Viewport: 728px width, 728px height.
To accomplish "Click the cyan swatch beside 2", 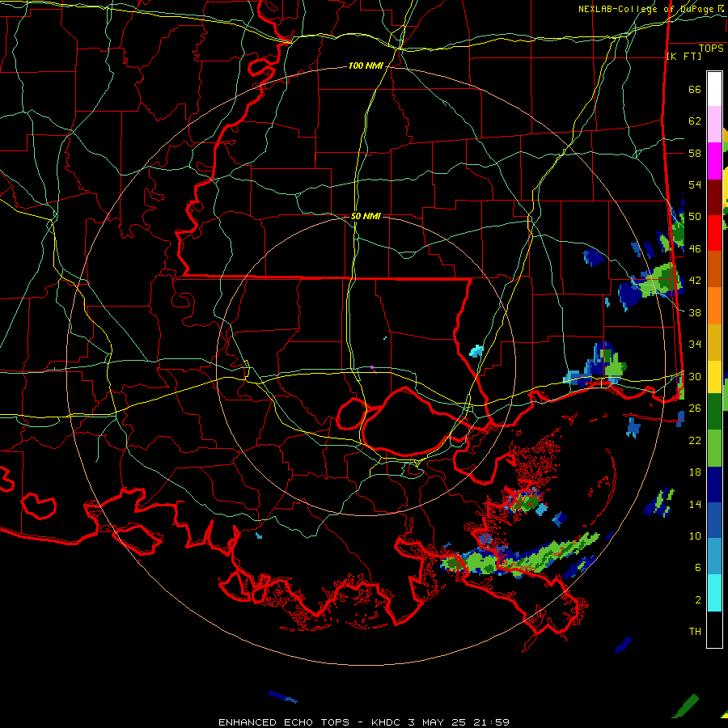I will click(x=714, y=593).
